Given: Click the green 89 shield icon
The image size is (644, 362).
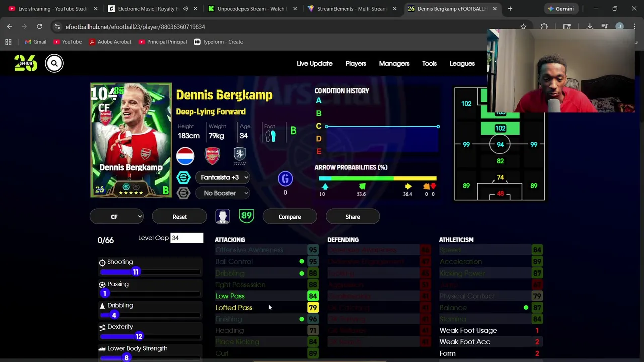Looking at the screenshot, I should (246, 216).
